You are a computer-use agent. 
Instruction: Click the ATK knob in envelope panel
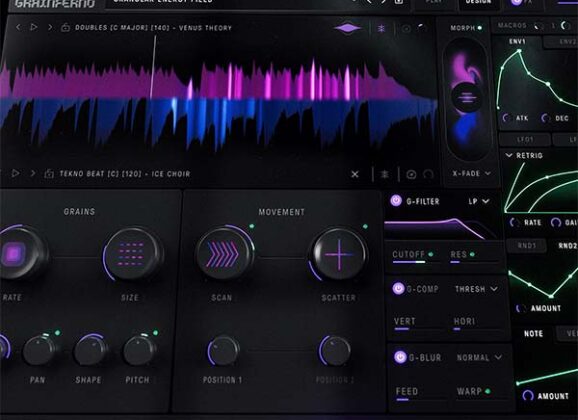[x=507, y=118]
